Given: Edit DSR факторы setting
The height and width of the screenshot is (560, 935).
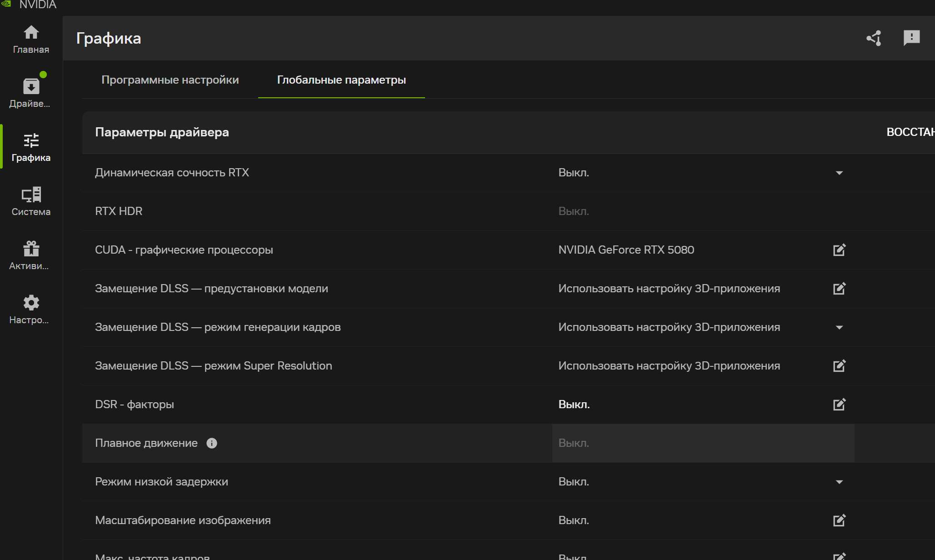Looking at the screenshot, I should tap(839, 405).
